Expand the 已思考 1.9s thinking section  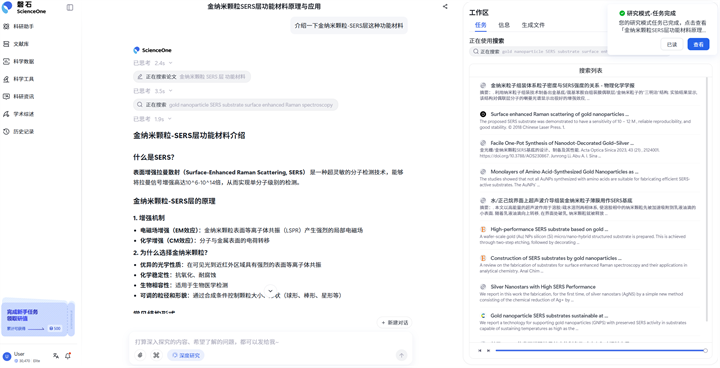[x=153, y=119]
